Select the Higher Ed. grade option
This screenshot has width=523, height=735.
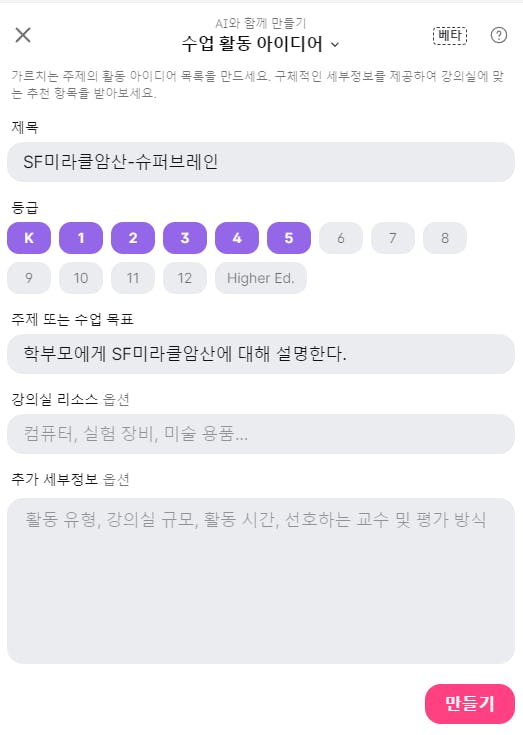point(261,278)
